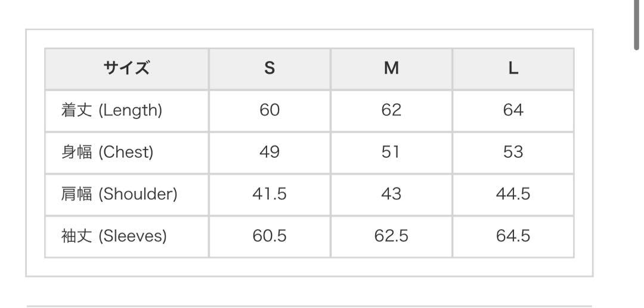Click the S length value 60
The height and width of the screenshot is (308, 644).
click(270, 110)
